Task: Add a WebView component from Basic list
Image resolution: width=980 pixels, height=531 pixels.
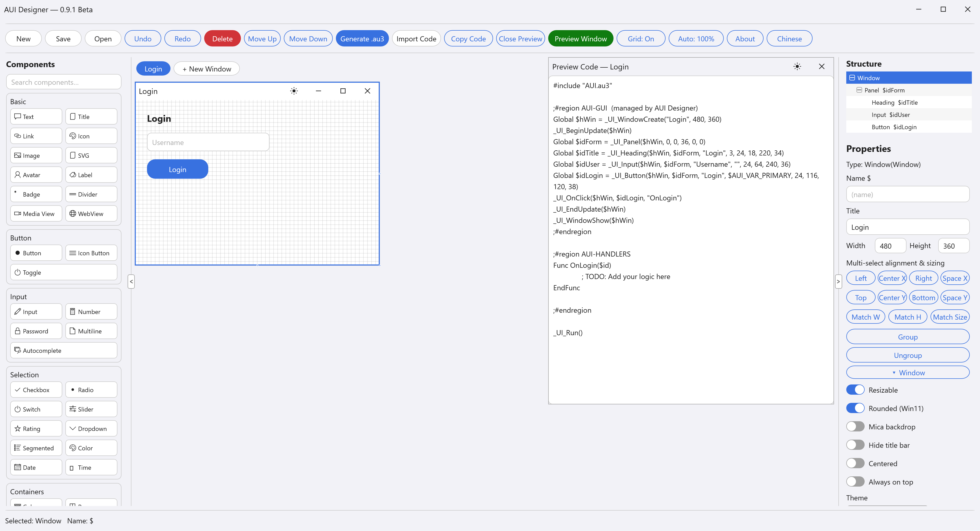Action: [91, 213]
